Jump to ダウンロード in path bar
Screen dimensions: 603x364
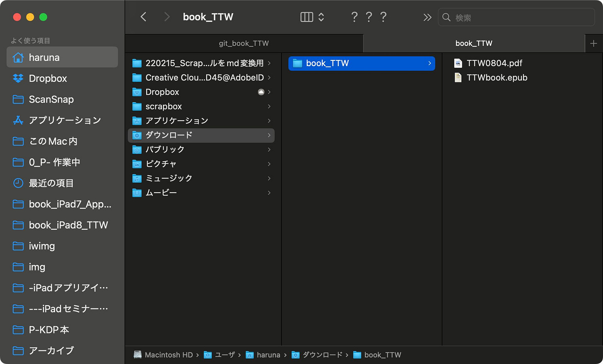(x=317, y=355)
